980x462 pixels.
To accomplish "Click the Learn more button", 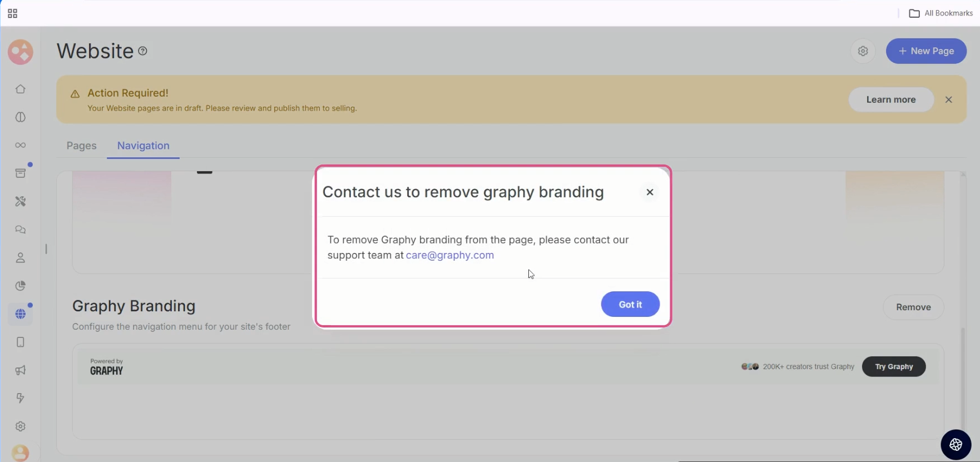I will click(890, 100).
